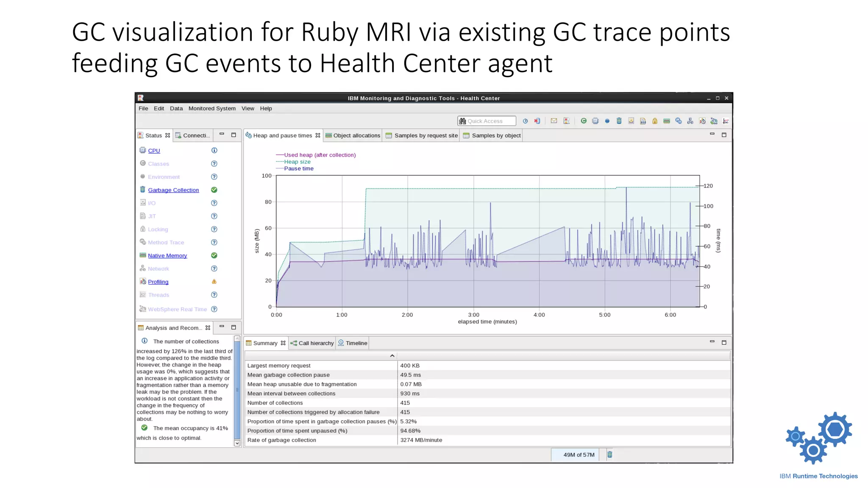
Task: Click help icon beside WebSphere Real Time
Action: (214, 309)
